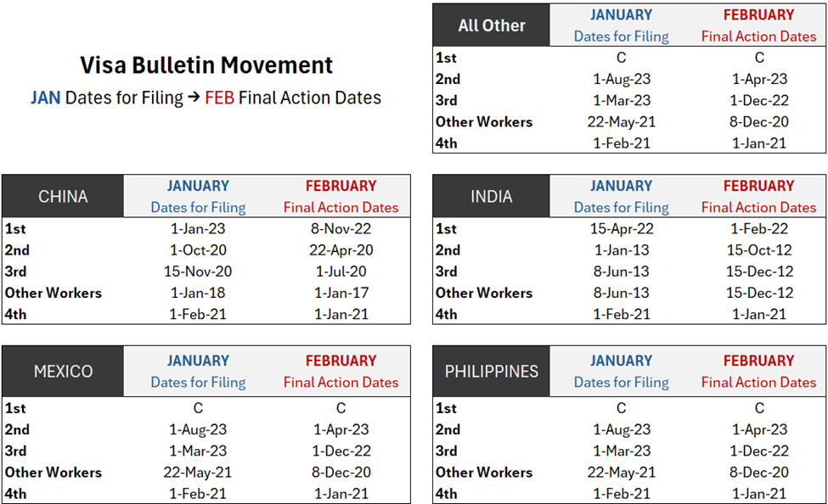Click China's 1st preference date 8-Nov-22
Image resolution: width=828 pixels, height=504 pixels.
(341, 229)
